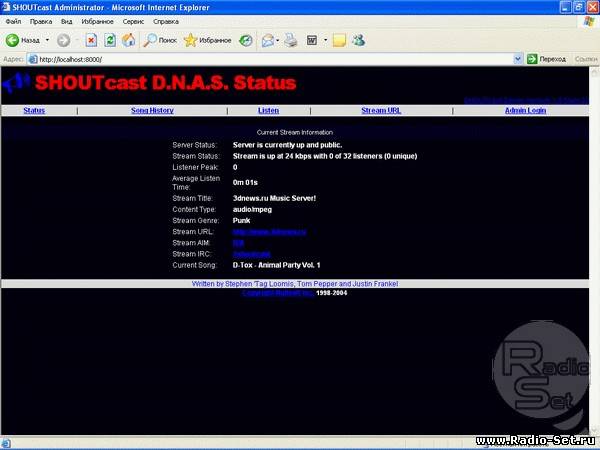Open the Song History page link
Viewport: 600px width, 450px height.
point(152,110)
